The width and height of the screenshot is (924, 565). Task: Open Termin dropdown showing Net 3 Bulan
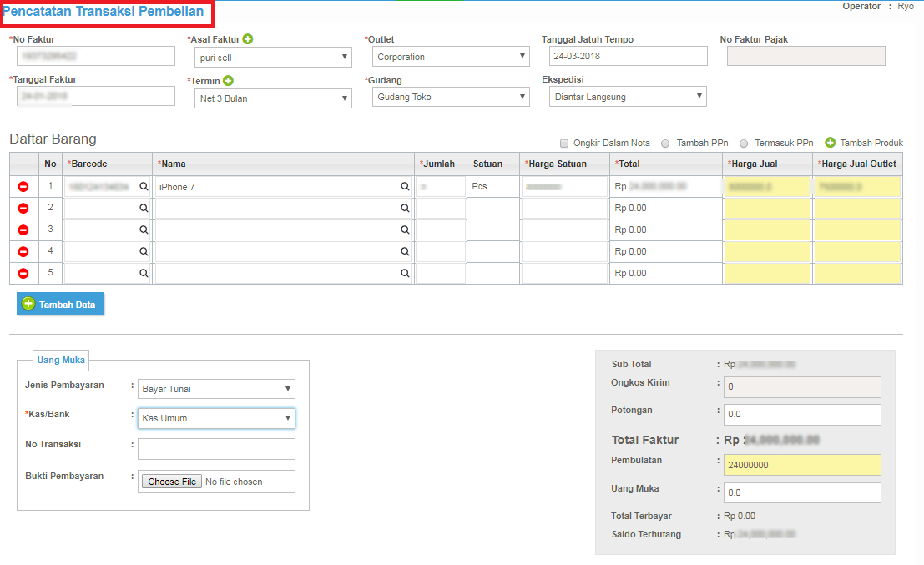coord(273,98)
